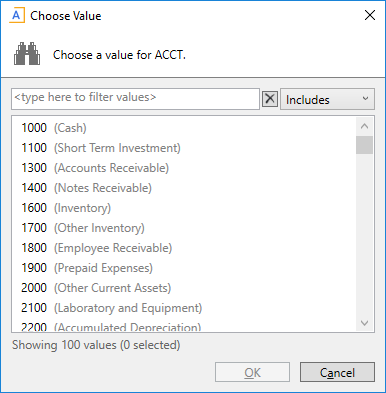Choose 2100 Laboratory and Equipment
Image resolution: width=386 pixels, height=393 pixels.
point(184,308)
